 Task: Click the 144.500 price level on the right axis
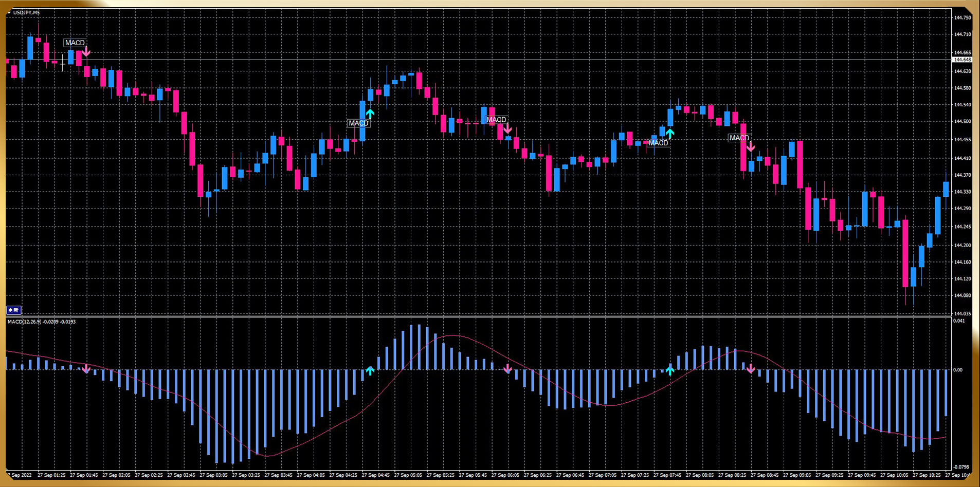(963, 122)
